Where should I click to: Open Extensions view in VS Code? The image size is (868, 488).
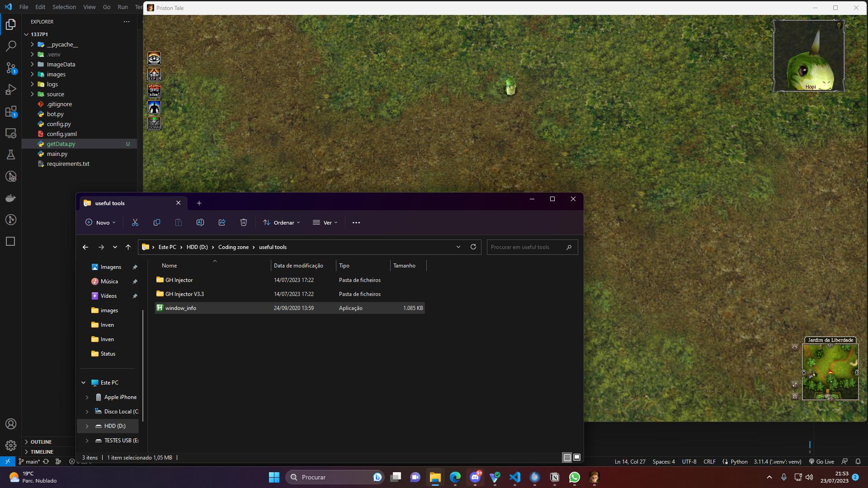pyautogui.click(x=11, y=111)
